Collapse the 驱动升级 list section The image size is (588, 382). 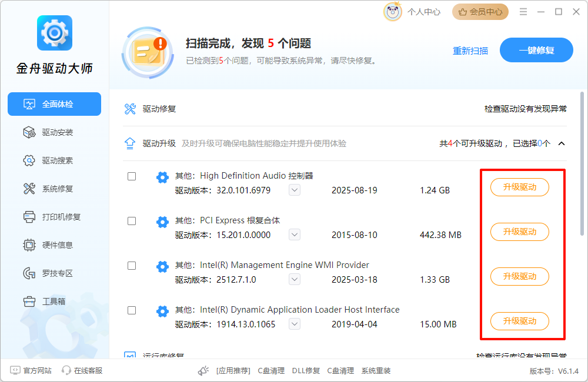point(561,143)
